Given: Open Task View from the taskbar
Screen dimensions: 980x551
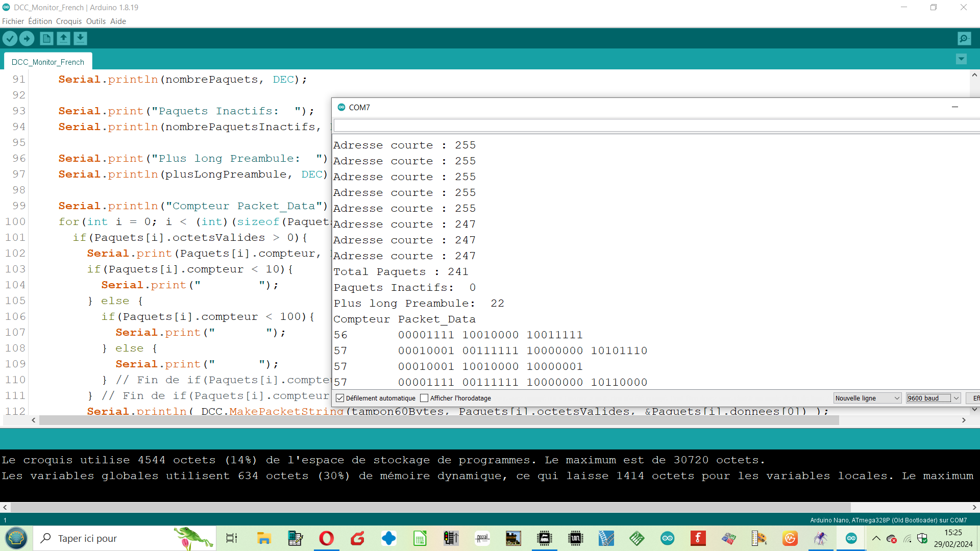Looking at the screenshot, I should coord(231,538).
